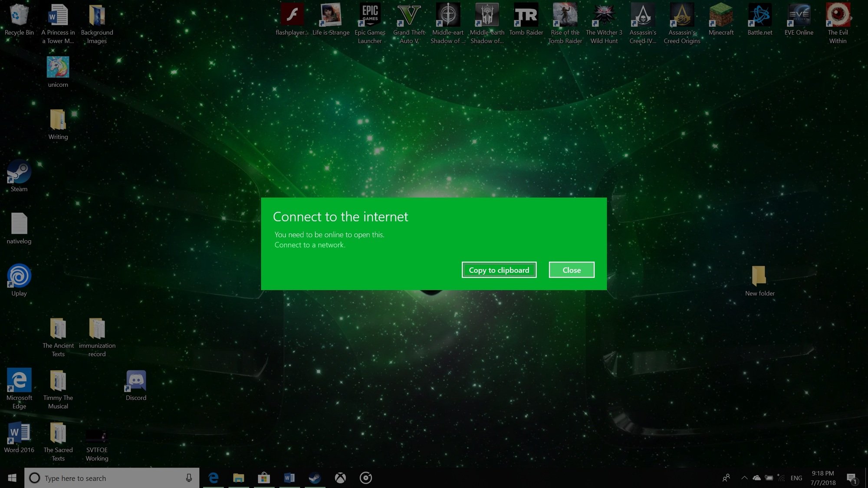Click the battery status tray icon
Image resolution: width=868 pixels, height=488 pixels.
[x=769, y=478]
